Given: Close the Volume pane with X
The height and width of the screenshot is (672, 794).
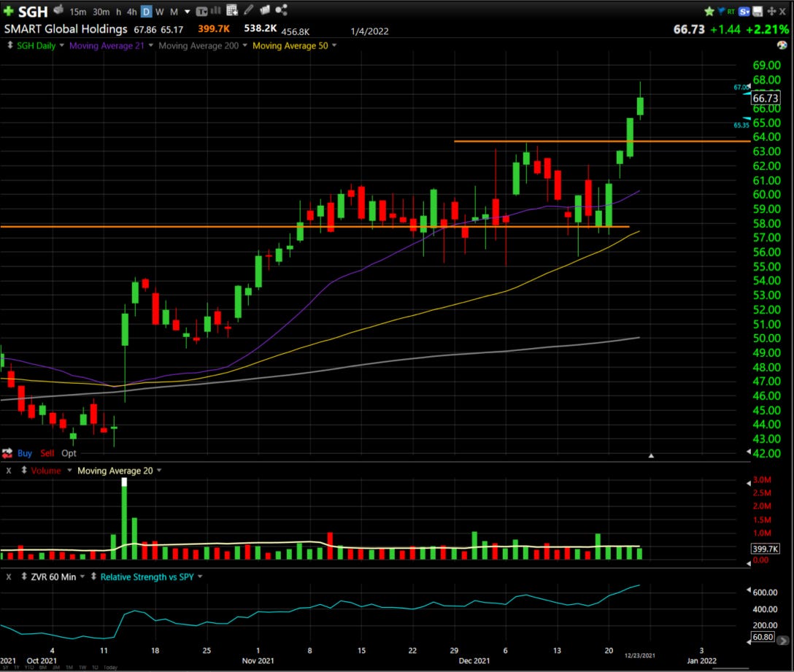Looking at the screenshot, I should pos(9,471).
